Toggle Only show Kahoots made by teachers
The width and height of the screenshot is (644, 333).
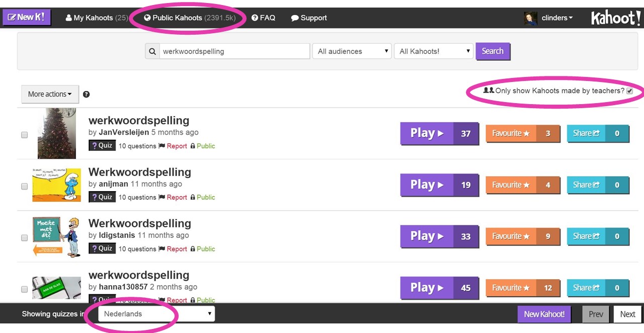(629, 91)
